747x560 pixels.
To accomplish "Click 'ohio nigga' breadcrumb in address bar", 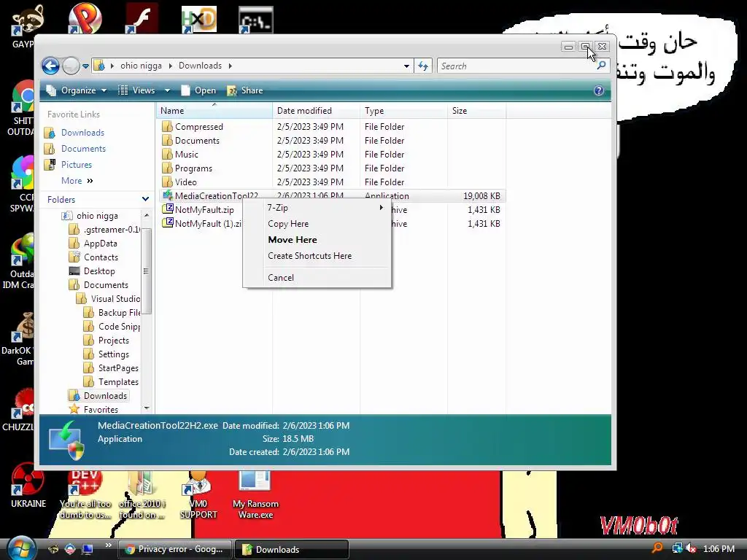I will (141, 66).
